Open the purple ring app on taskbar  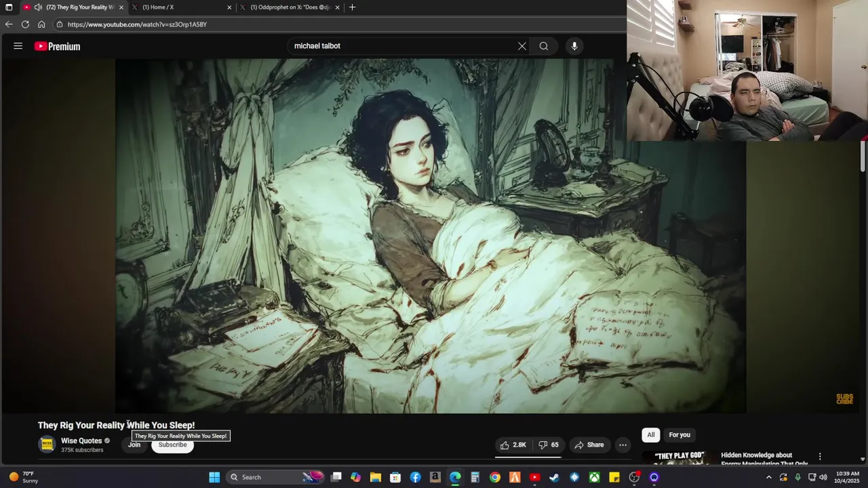[x=654, y=477]
